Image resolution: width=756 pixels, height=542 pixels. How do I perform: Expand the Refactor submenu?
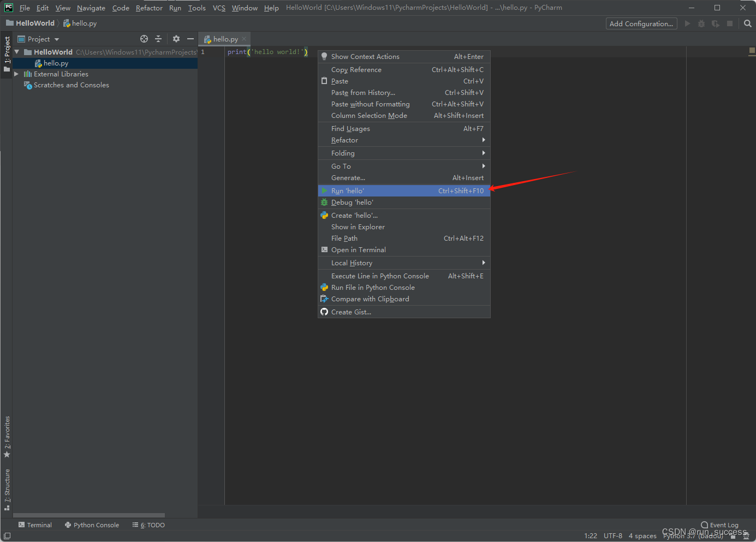(404, 140)
